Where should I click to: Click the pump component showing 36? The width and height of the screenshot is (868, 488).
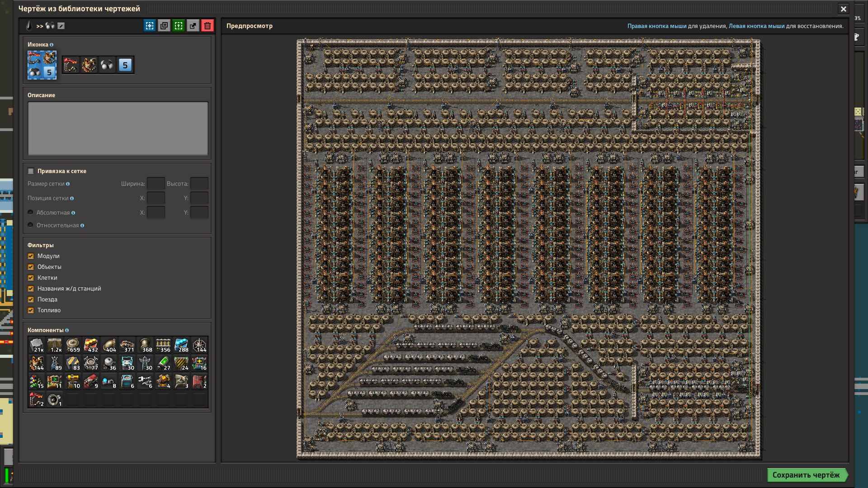[109, 363]
